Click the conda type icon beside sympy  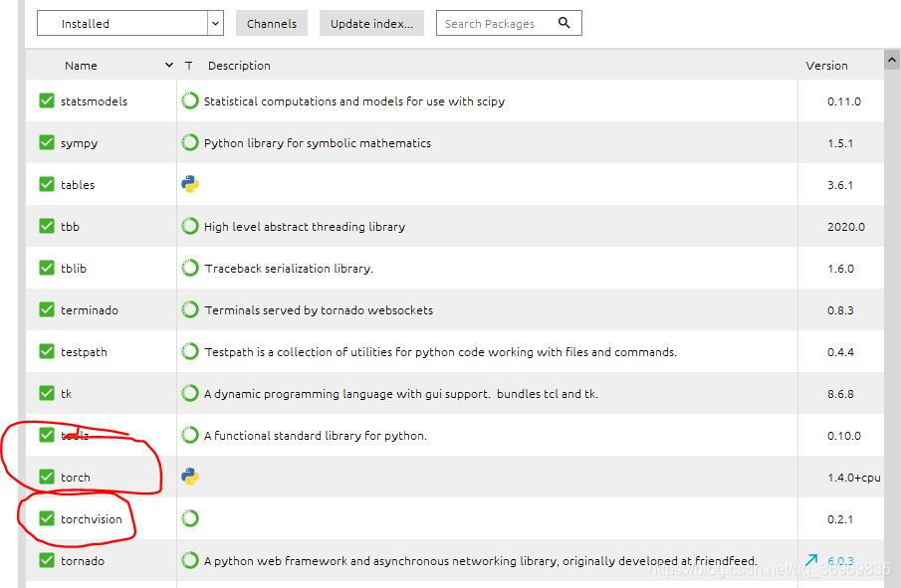(x=189, y=142)
